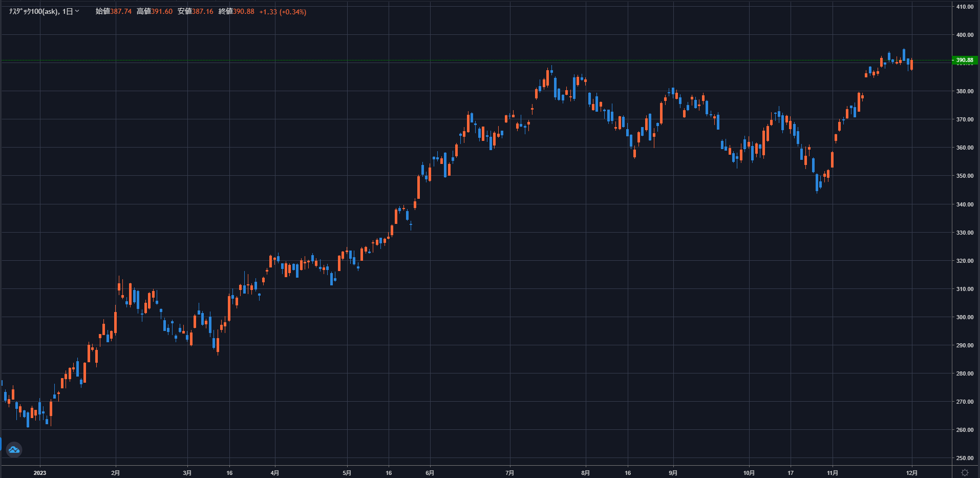The height and width of the screenshot is (478, 980).
Task: Click the 340.00 price axis label
Action: [x=965, y=204]
